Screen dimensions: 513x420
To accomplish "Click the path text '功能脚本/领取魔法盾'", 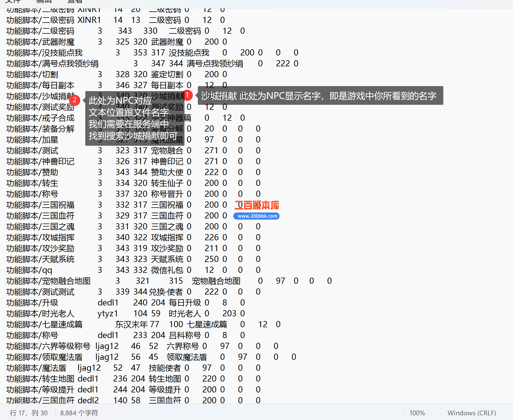I will tap(45, 357).
